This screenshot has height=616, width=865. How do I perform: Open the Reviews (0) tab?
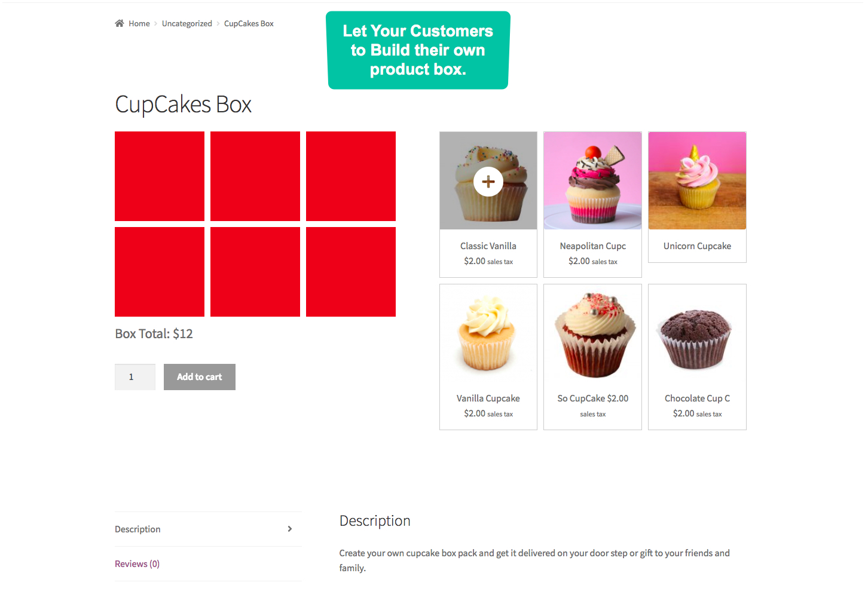click(136, 563)
